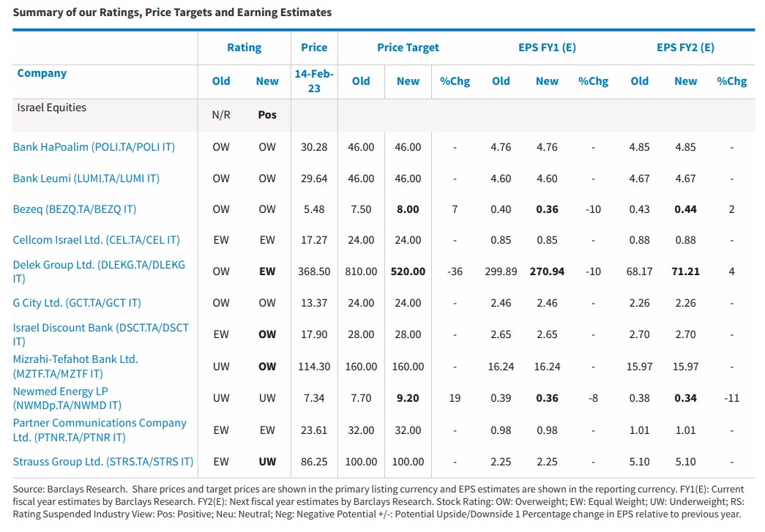Select the Delek Group Ltd. company link
The height and width of the screenshot is (532, 765).
click(99, 271)
